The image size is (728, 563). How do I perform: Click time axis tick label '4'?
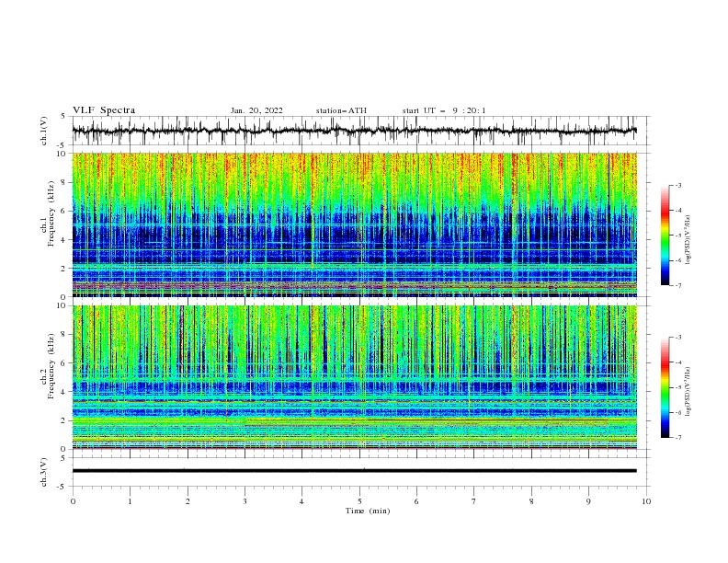pos(302,501)
